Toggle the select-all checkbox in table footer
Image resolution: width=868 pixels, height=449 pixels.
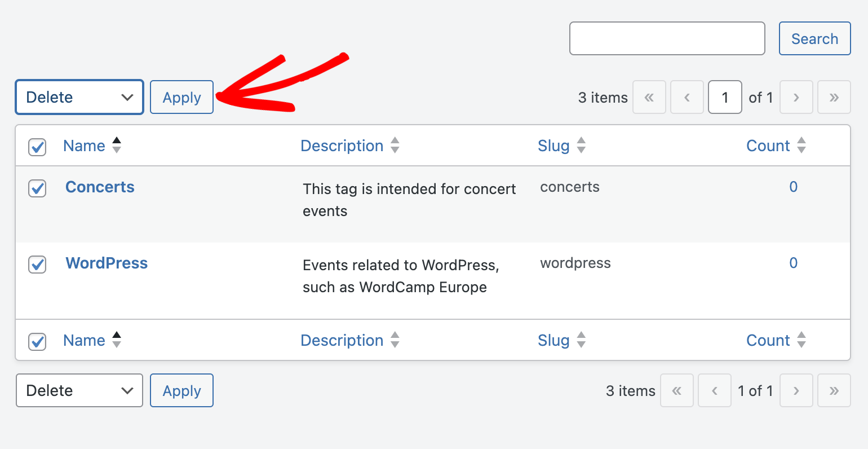(x=37, y=341)
